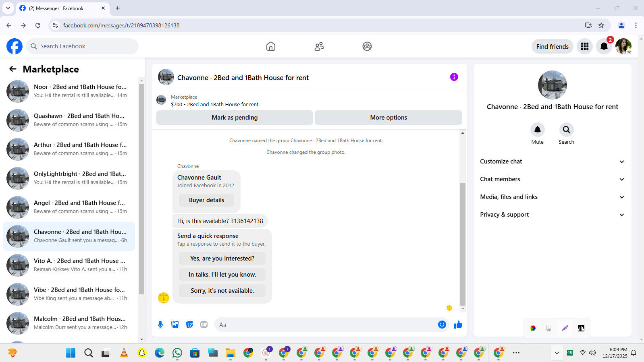
Task: Send a thumbs-up like
Action: [458, 325]
